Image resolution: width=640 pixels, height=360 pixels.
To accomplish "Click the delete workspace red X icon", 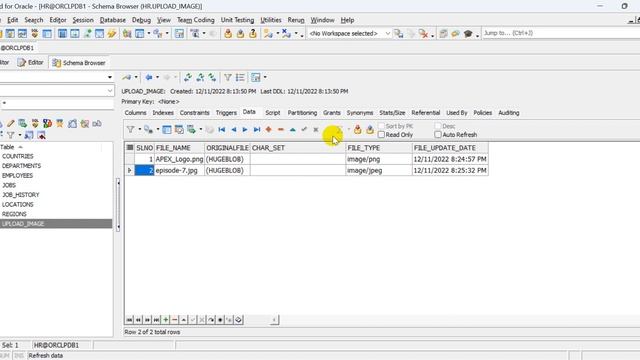I will (423, 33).
